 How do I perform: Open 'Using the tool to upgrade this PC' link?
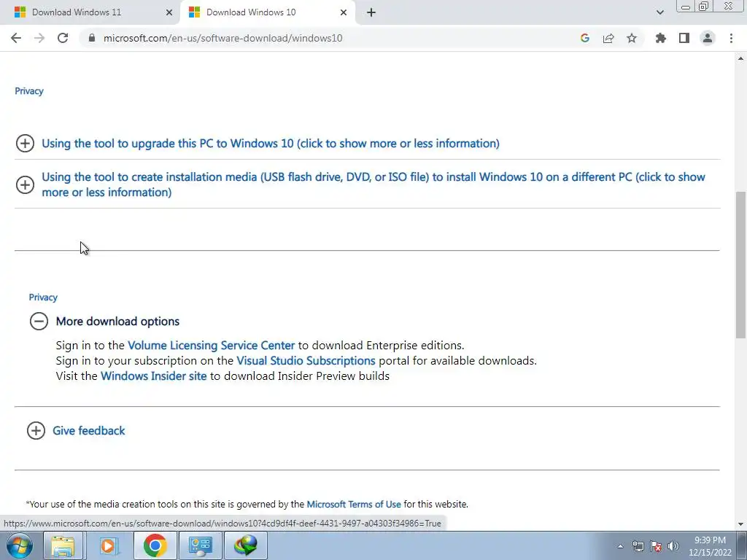click(x=271, y=144)
